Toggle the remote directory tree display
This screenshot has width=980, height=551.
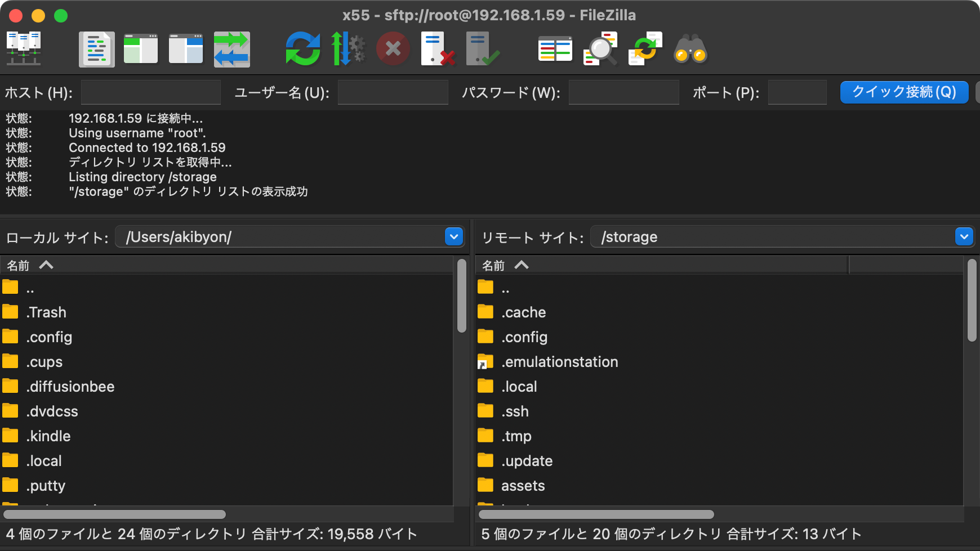click(186, 49)
